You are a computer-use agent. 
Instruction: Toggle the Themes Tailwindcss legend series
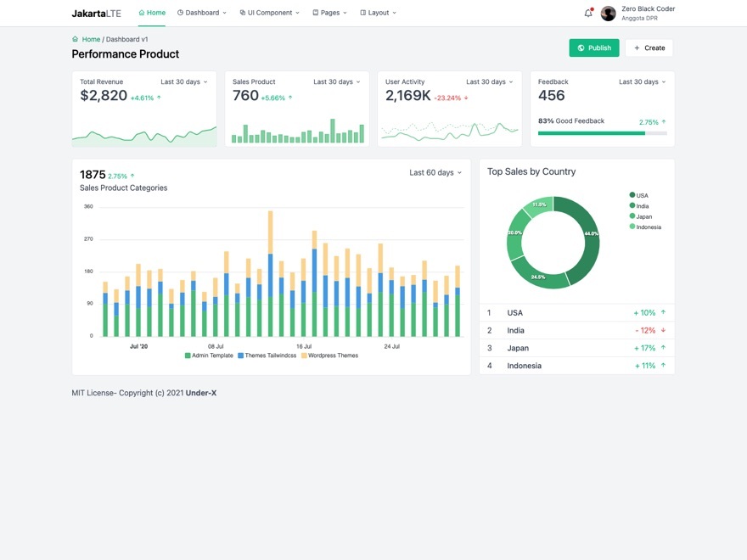(267, 356)
